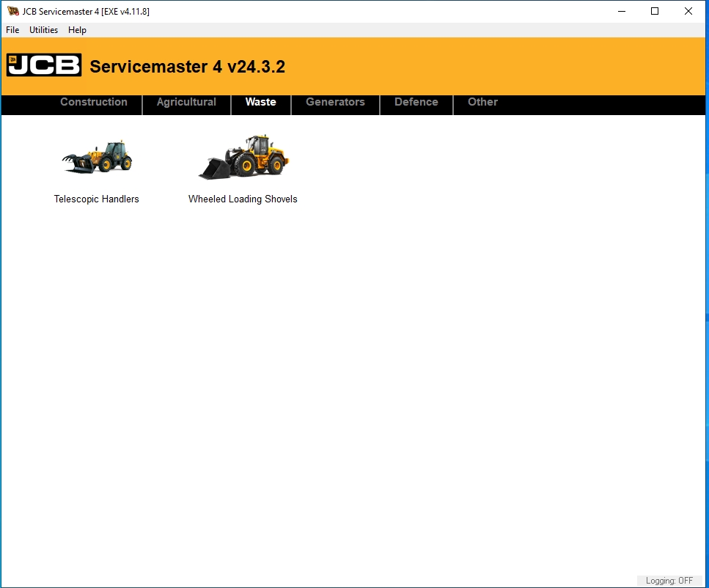Switch to the Agricultural tab
Image resolution: width=709 pixels, height=588 pixels.
tap(186, 102)
